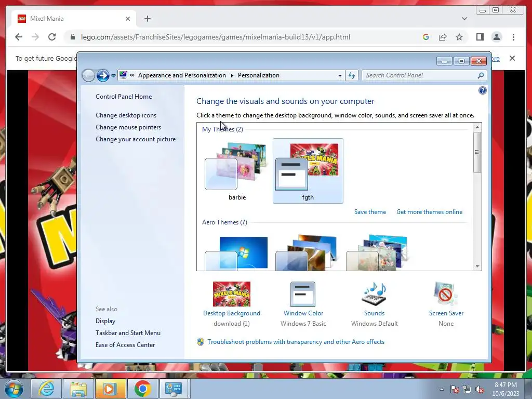Screen dimensions: 532x399
Task: Open the recent pages dropdown arrow
Action: click(113, 76)
